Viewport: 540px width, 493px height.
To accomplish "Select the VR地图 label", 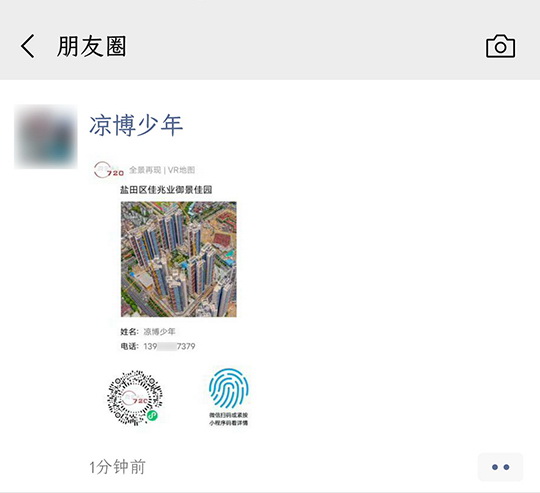I will tap(181, 170).
